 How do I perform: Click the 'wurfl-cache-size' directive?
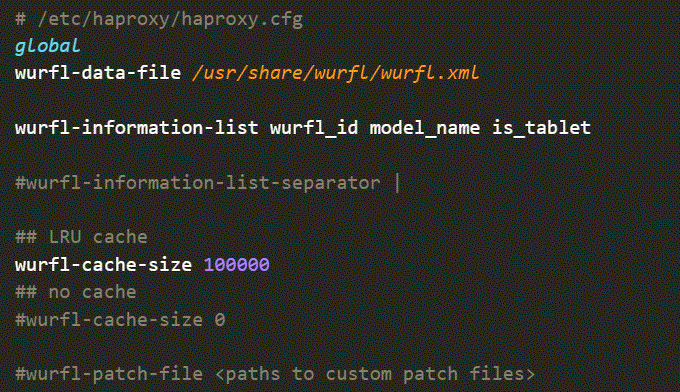pyautogui.click(x=103, y=265)
